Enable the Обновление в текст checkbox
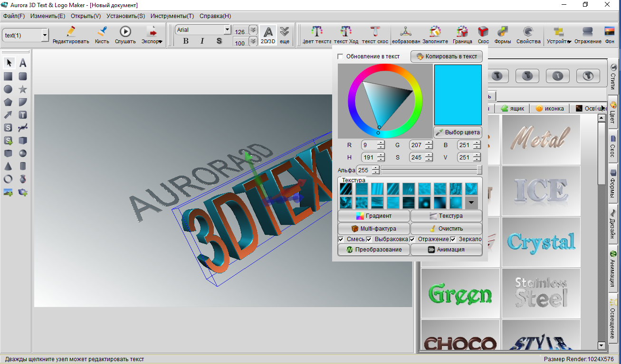The height and width of the screenshot is (364, 621). click(340, 56)
